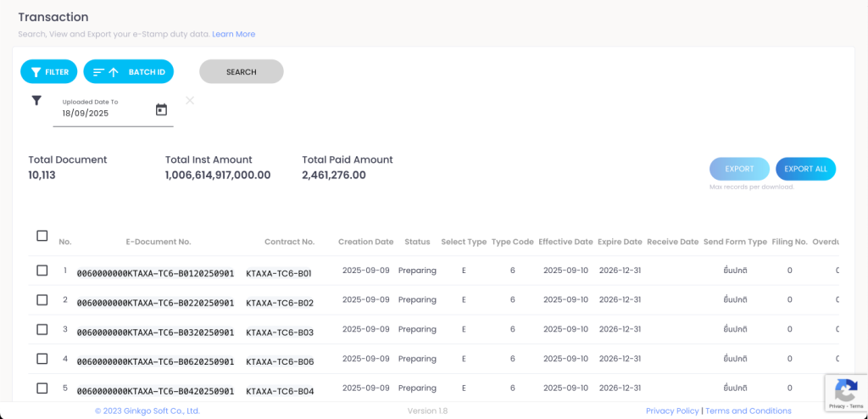Image resolution: width=868 pixels, height=419 pixels.
Task: Open Terms and Conditions link
Action: pos(748,411)
